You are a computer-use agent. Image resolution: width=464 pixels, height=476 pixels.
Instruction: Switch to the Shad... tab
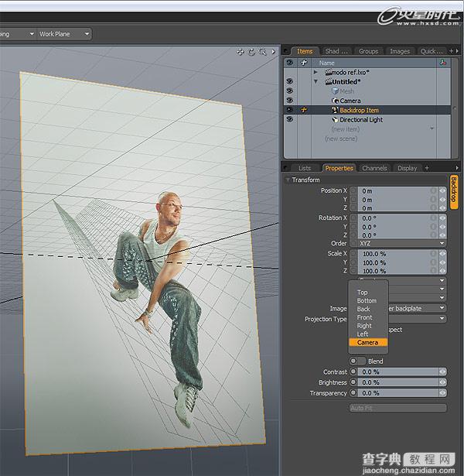tap(336, 51)
